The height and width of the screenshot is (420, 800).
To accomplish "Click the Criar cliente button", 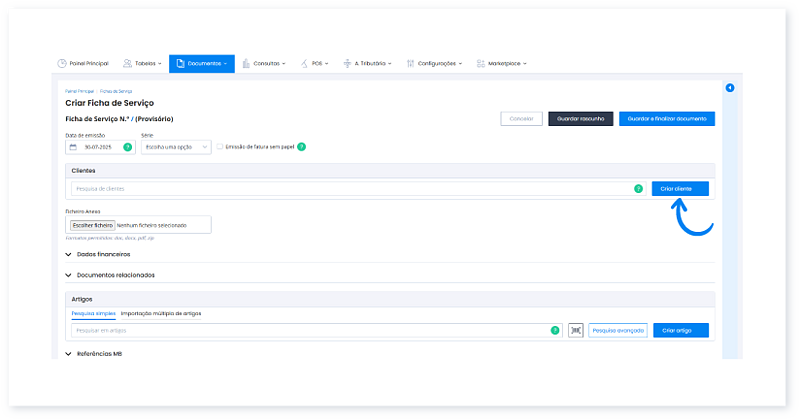I will click(x=679, y=188).
